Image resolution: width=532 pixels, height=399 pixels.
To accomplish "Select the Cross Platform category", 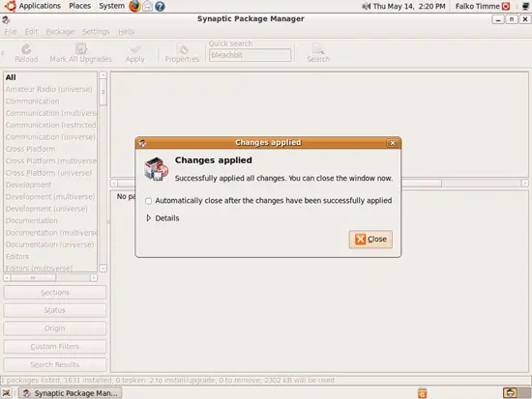I will [x=50, y=149].
